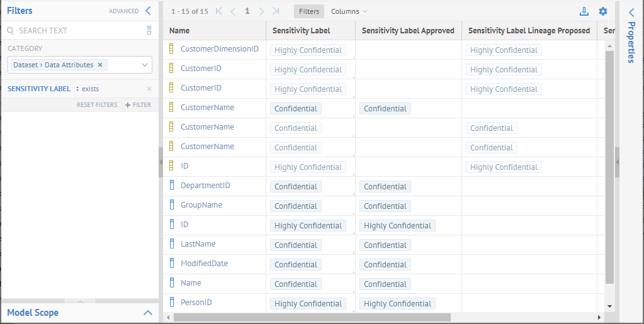644x324 pixels.
Task: Collapse the Filters panel with the chevron
Action: [149, 11]
